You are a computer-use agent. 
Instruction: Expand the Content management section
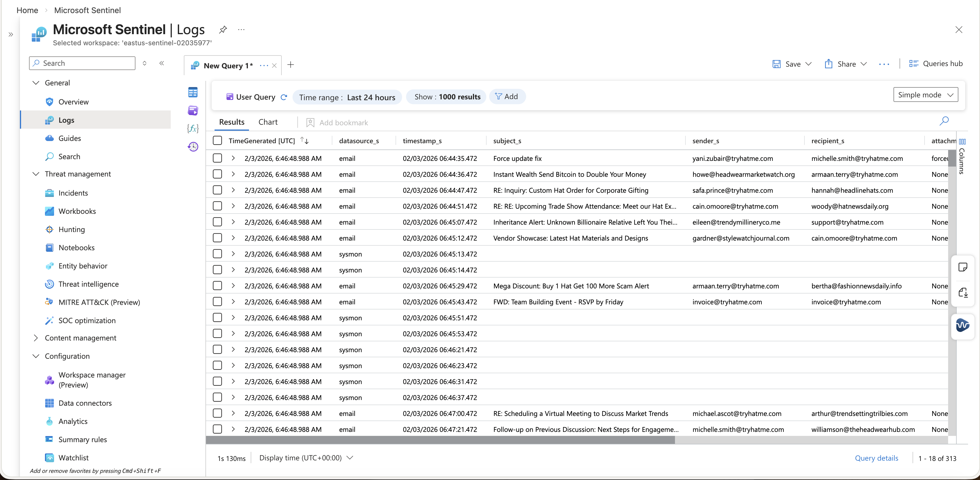36,338
